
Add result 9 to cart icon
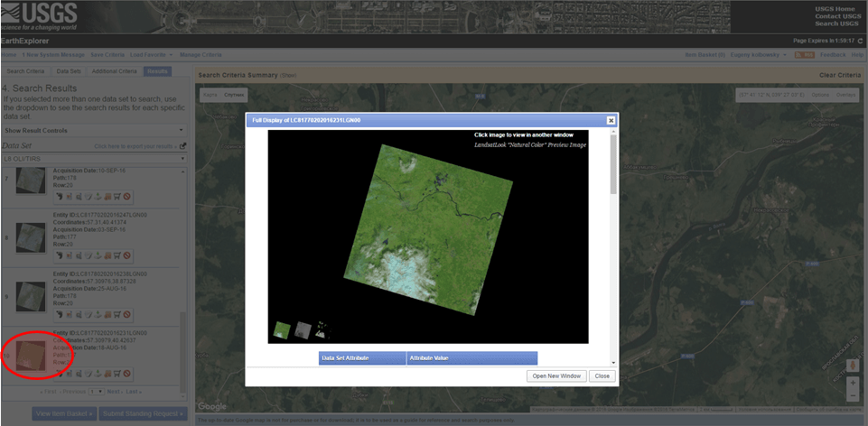click(117, 315)
